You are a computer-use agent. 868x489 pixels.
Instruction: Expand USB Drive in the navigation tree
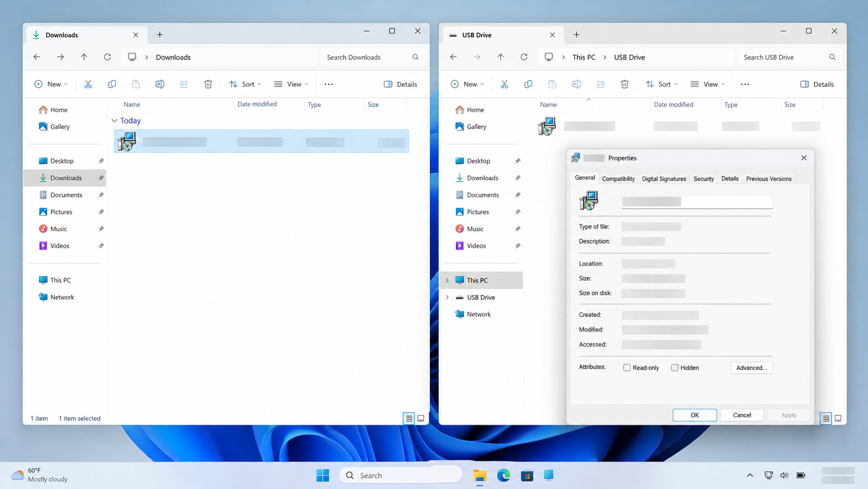(x=447, y=297)
